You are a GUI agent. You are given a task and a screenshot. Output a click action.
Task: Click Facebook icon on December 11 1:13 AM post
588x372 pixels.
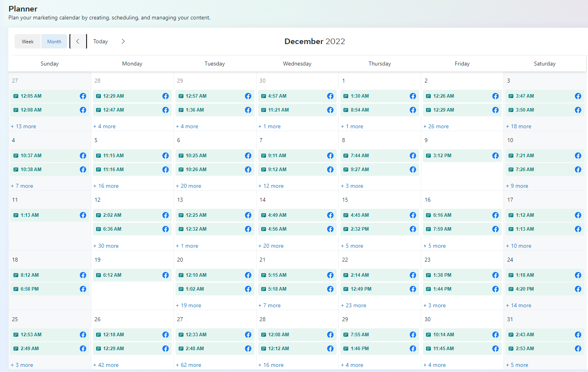coord(83,215)
